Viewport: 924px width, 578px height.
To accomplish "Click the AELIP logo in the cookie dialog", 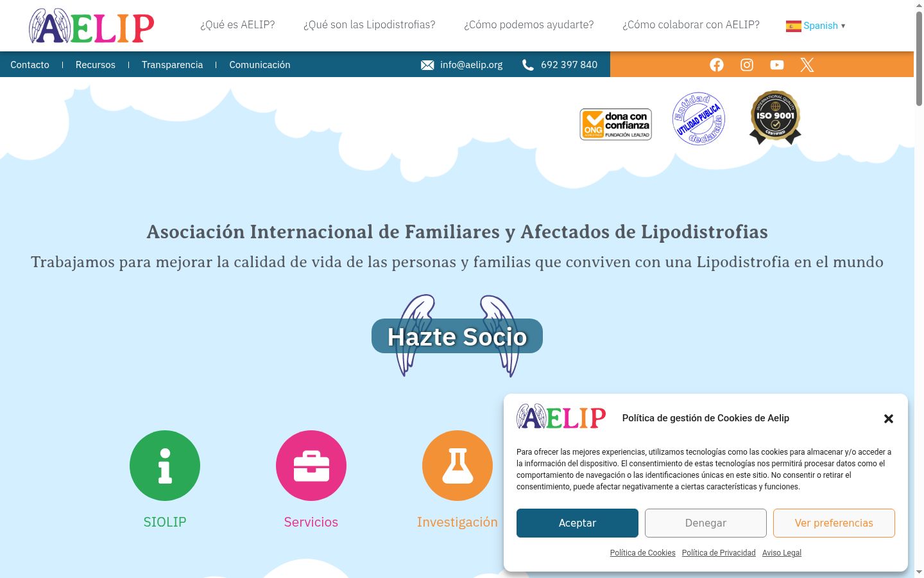I will pyautogui.click(x=561, y=417).
